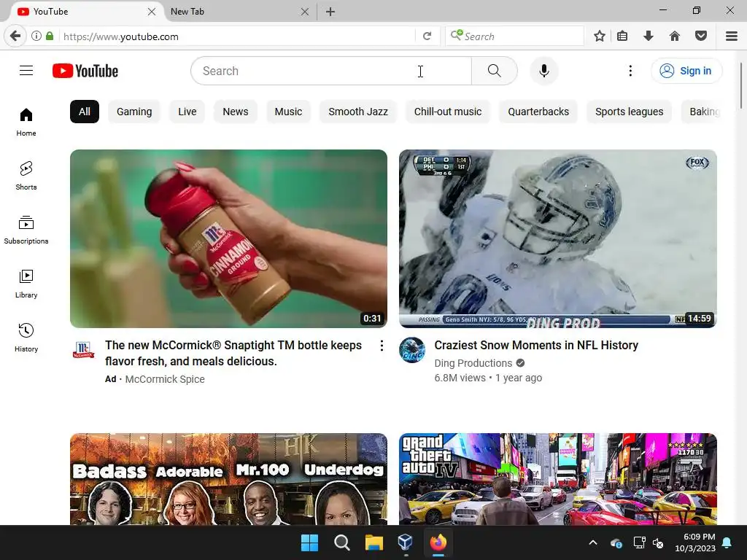Viewport: 747px width, 560px height.
Task: Start voice search with microphone icon
Action: click(x=543, y=71)
